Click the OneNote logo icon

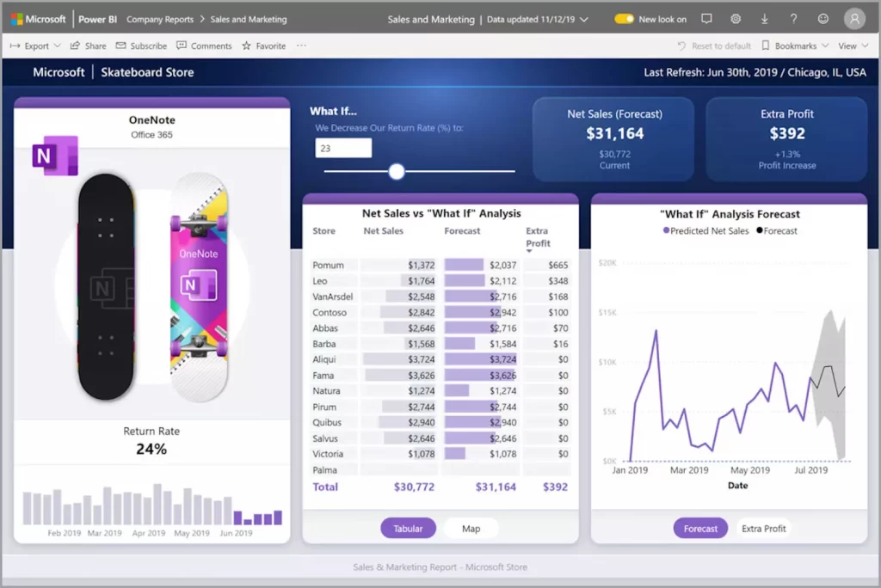[x=55, y=156]
